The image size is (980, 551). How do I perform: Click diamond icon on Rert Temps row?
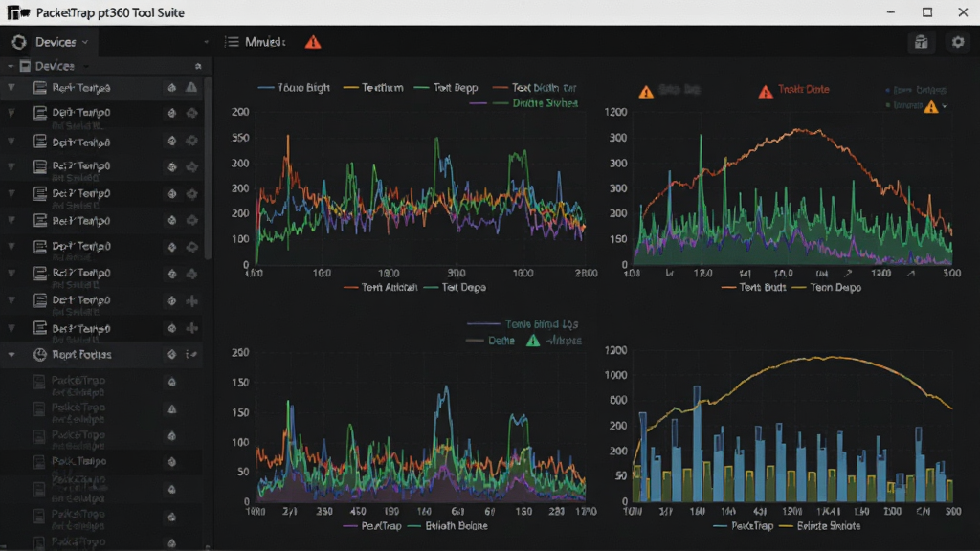point(172,88)
